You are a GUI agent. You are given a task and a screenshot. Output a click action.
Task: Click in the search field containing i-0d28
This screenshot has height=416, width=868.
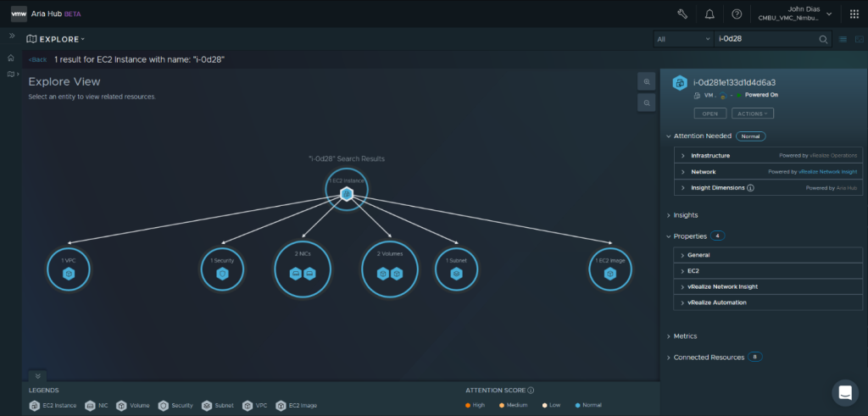(x=766, y=39)
